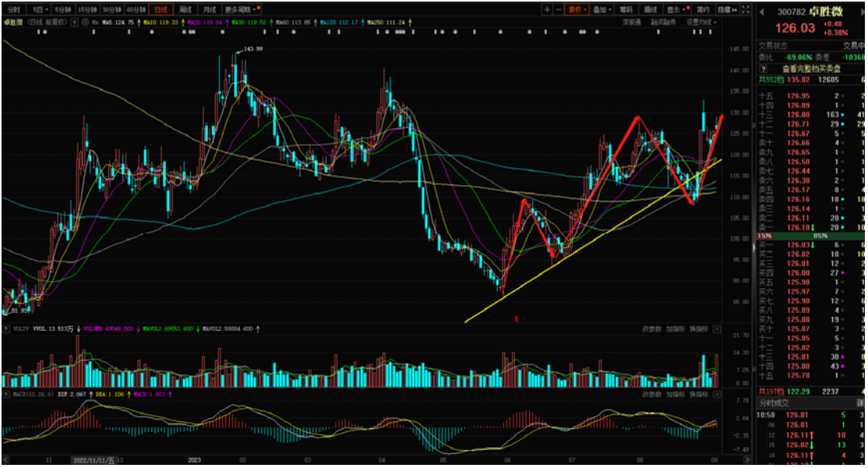Open the 复权 adjustment dropdown
Viewport: 868px width, 468px height.
[x=577, y=9]
